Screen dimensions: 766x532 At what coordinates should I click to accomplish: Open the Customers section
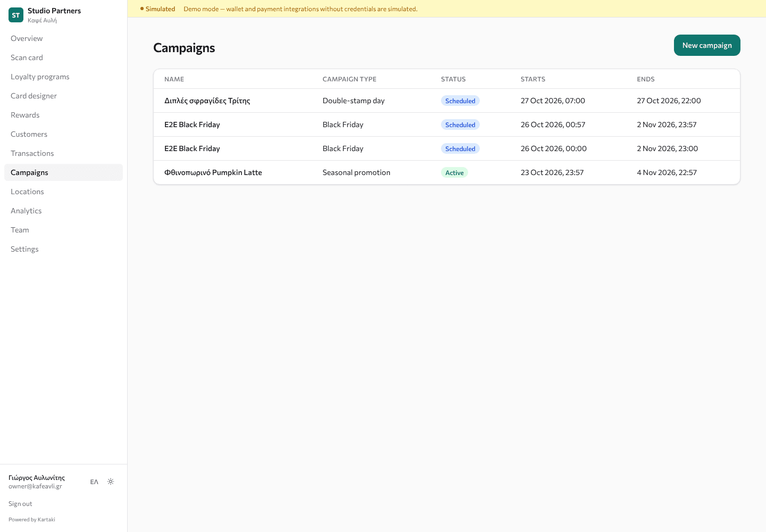click(x=63, y=134)
